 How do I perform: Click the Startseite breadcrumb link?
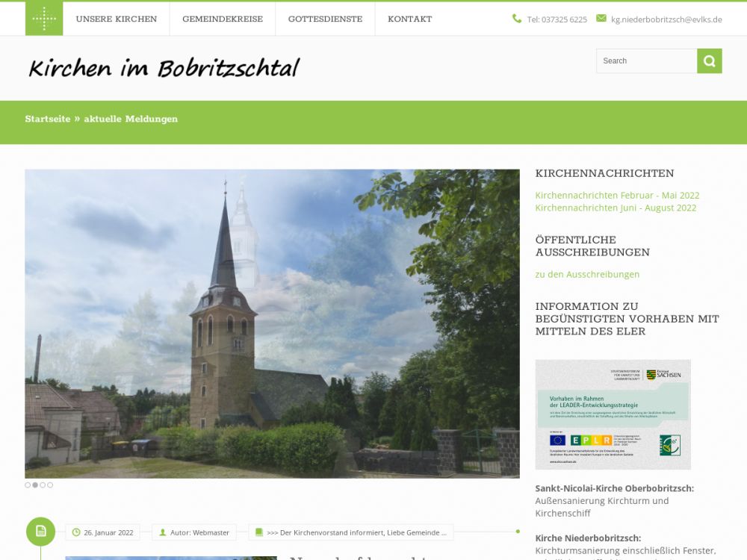click(x=48, y=119)
